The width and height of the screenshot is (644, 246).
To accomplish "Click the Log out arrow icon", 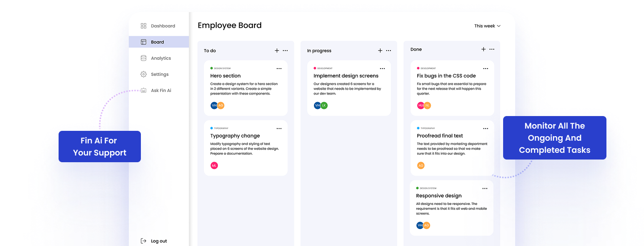I will [144, 241].
